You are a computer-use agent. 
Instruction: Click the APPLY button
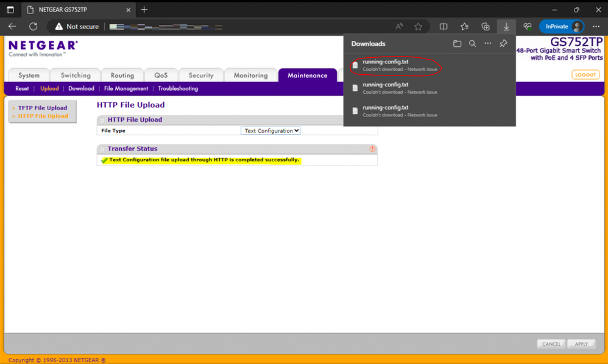point(581,344)
